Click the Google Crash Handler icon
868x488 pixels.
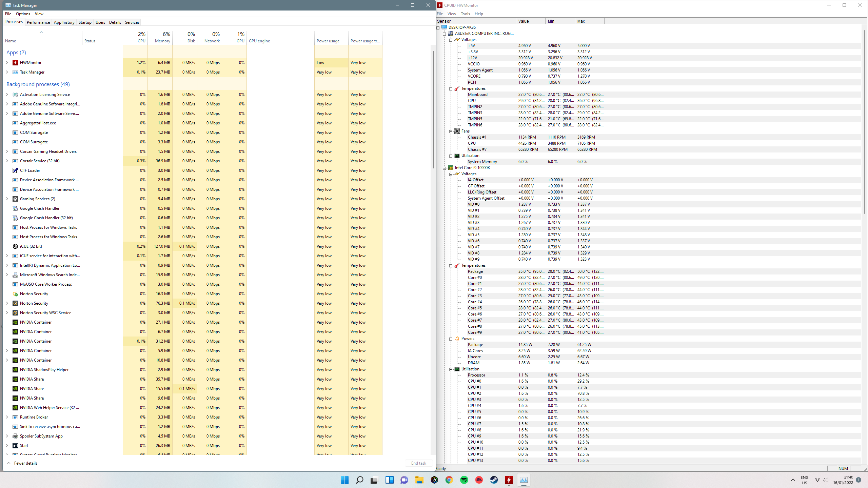15,208
